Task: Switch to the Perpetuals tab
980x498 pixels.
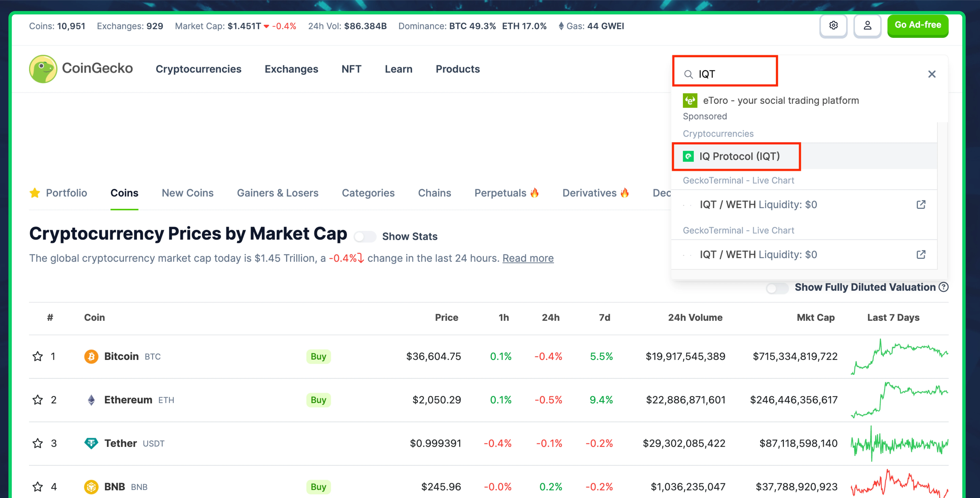Action: coord(506,193)
